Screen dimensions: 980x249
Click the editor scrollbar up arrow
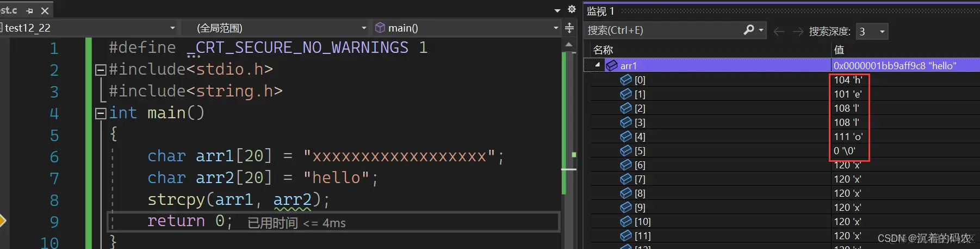click(568, 45)
